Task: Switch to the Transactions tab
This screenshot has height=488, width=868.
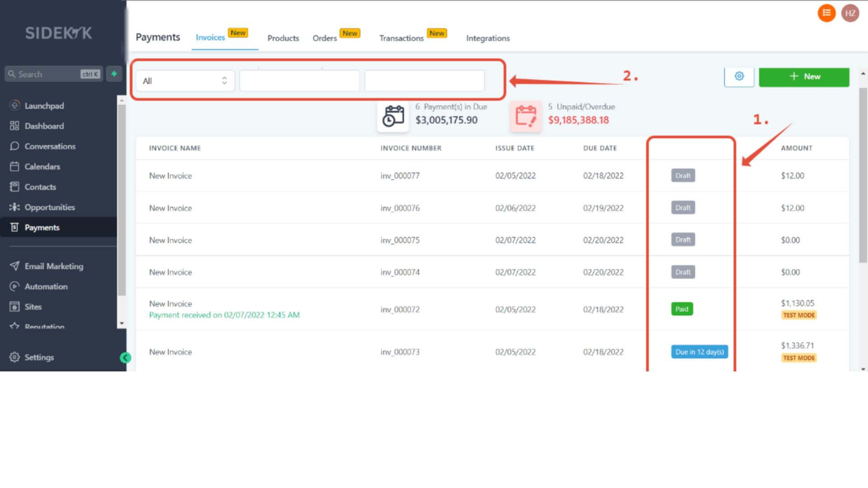Action: tap(401, 38)
